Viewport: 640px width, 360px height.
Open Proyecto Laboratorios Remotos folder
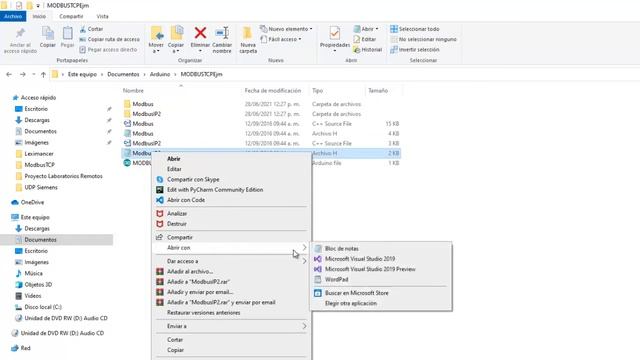(x=63, y=176)
